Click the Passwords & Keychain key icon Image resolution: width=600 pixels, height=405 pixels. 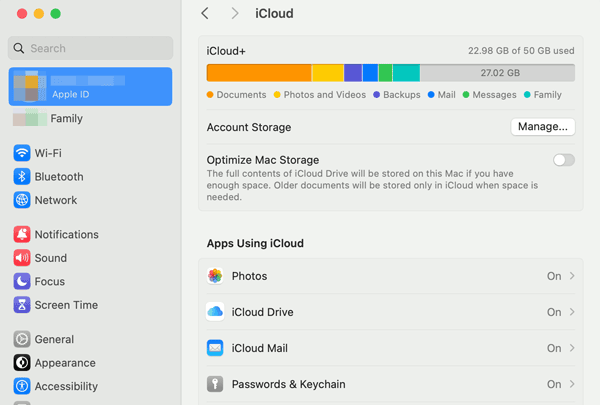click(x=215, y=384)
